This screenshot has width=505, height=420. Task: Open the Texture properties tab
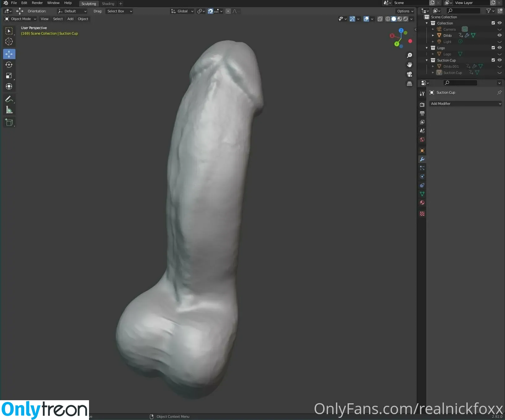point(422,214)
